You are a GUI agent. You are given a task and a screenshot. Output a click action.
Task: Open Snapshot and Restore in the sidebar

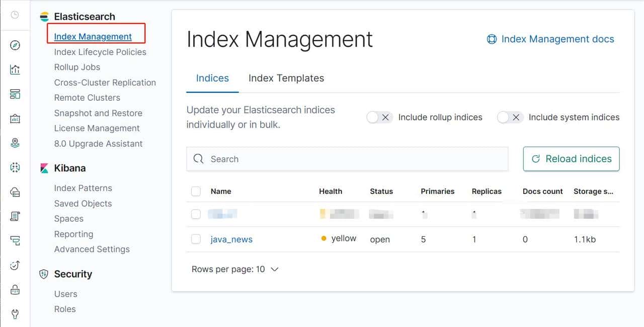98,113
